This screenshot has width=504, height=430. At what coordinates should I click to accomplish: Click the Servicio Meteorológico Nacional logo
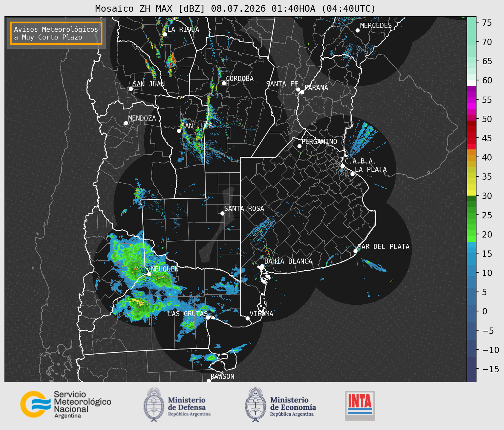pos(65,404)
